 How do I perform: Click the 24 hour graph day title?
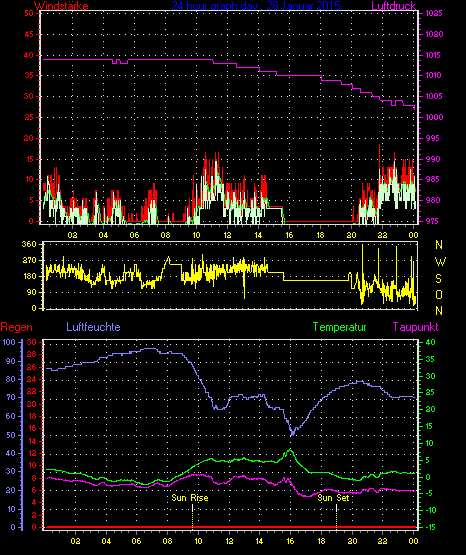coord(256,5)
